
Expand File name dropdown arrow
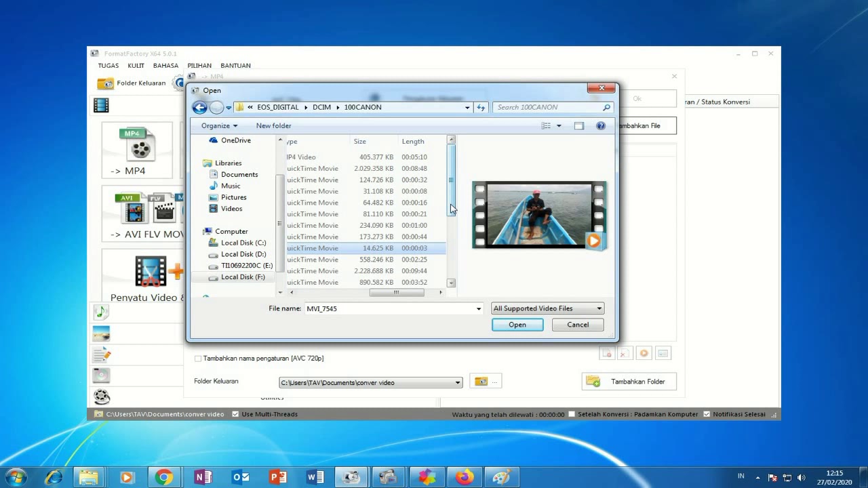click(x=479, y=308)
